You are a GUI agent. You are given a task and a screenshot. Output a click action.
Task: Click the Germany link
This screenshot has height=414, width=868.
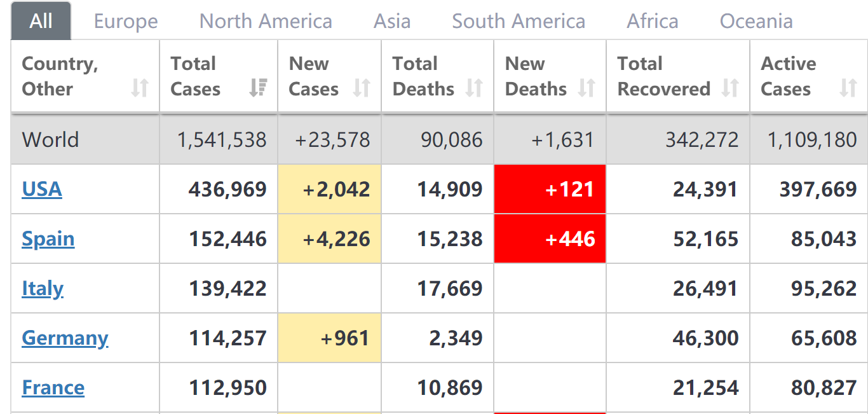point(65,338)
